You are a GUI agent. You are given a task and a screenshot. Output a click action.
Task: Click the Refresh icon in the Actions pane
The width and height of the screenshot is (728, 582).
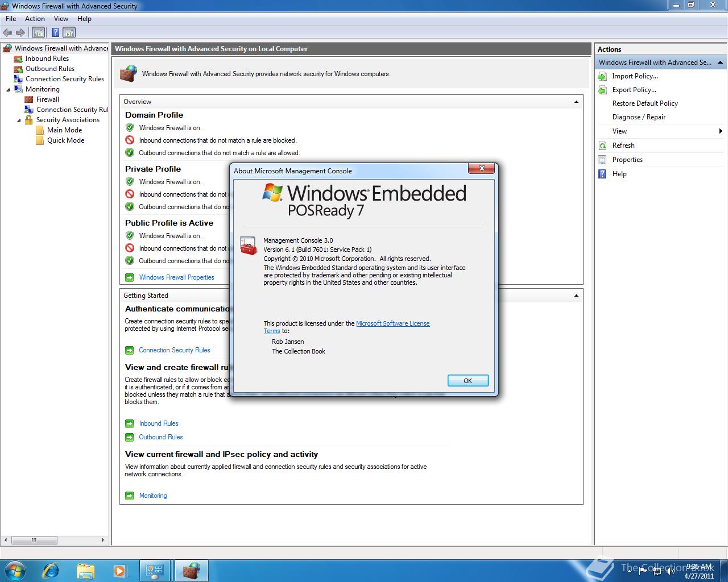click(602, 145)
